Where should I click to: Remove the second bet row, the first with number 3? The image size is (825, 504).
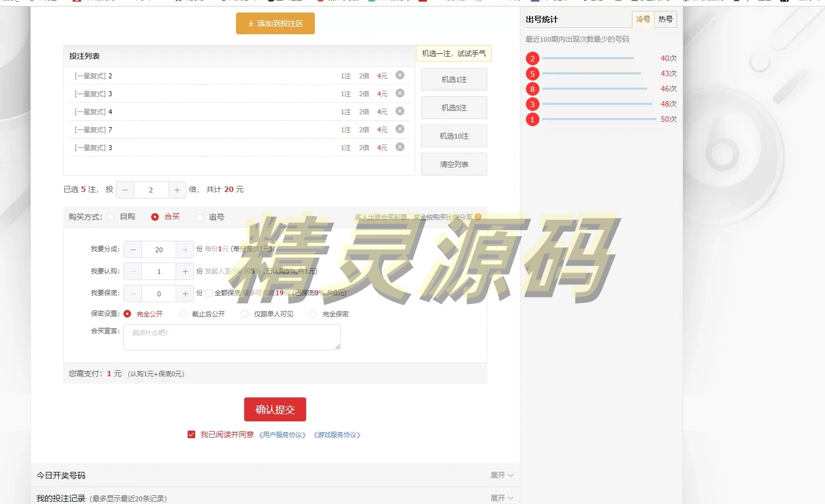(x=400, y=93)
